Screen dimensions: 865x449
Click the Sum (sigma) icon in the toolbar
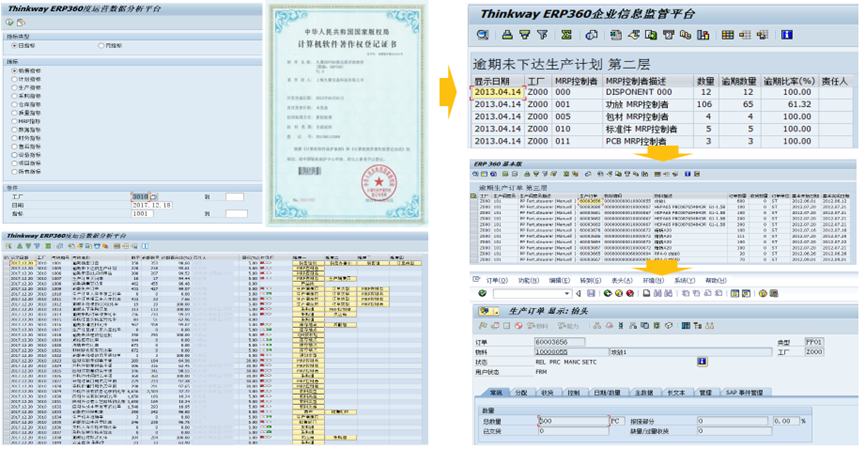click(x=567, y=35)
